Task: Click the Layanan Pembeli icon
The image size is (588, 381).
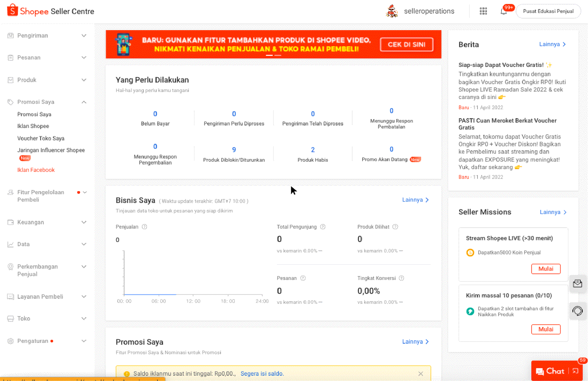Action: [x=11, y=297]
